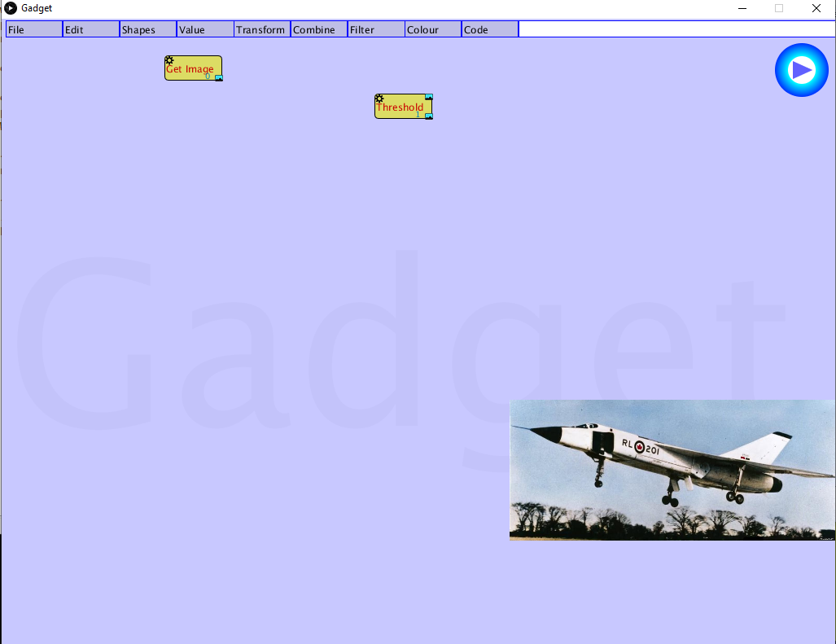This screenshot has width=836, height=644.
Task: Open the Code menu
Action: pos(490,30)
